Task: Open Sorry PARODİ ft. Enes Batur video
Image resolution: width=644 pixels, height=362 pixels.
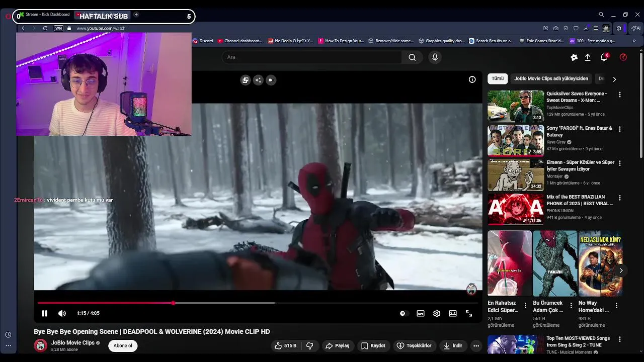Action: point(516,140)
